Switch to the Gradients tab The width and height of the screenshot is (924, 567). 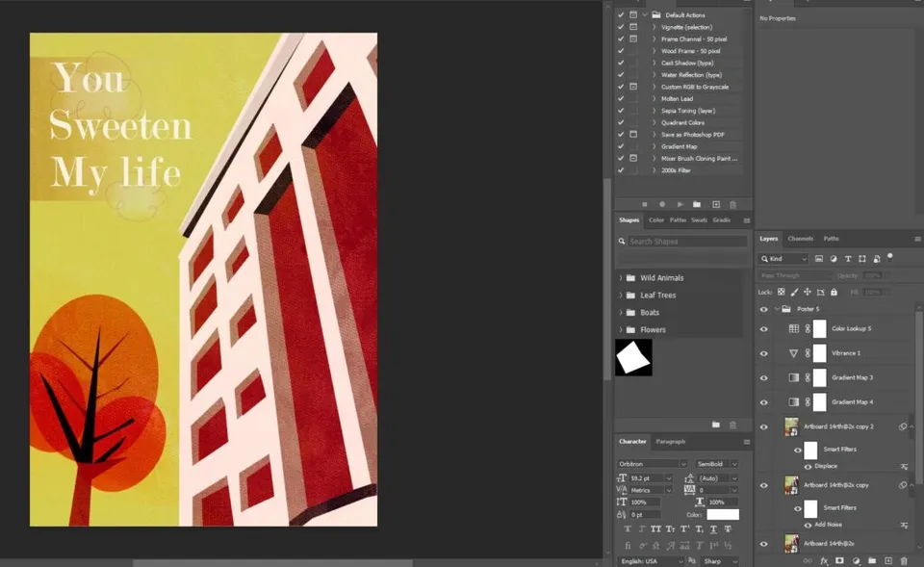coord(721,219)
